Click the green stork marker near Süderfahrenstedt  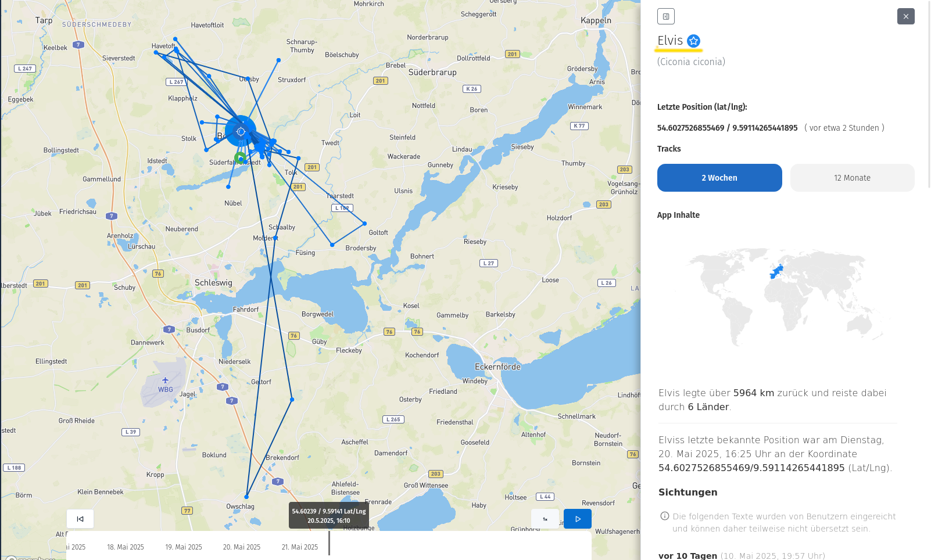(241, 158)
